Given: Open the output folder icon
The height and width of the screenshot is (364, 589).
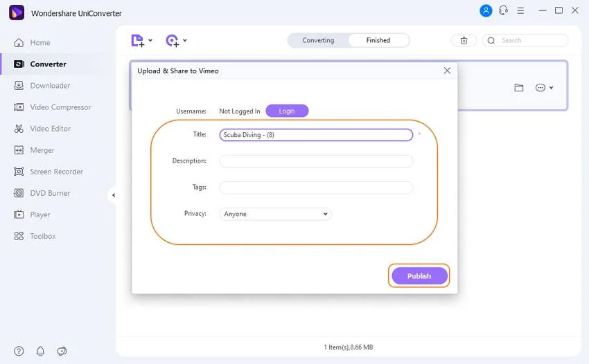Looking at the screenshot, I should point(518,88).
